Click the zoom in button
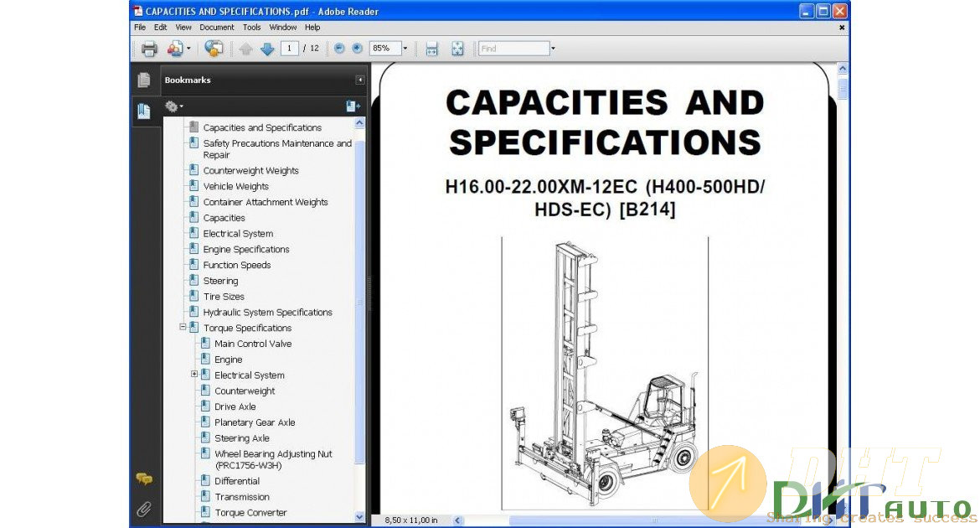The image size is (980, 528). click(x=358, y=48)
